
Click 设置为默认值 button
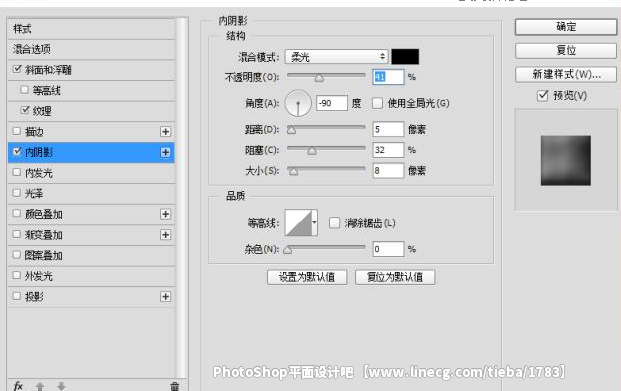[x=307, y=277]
